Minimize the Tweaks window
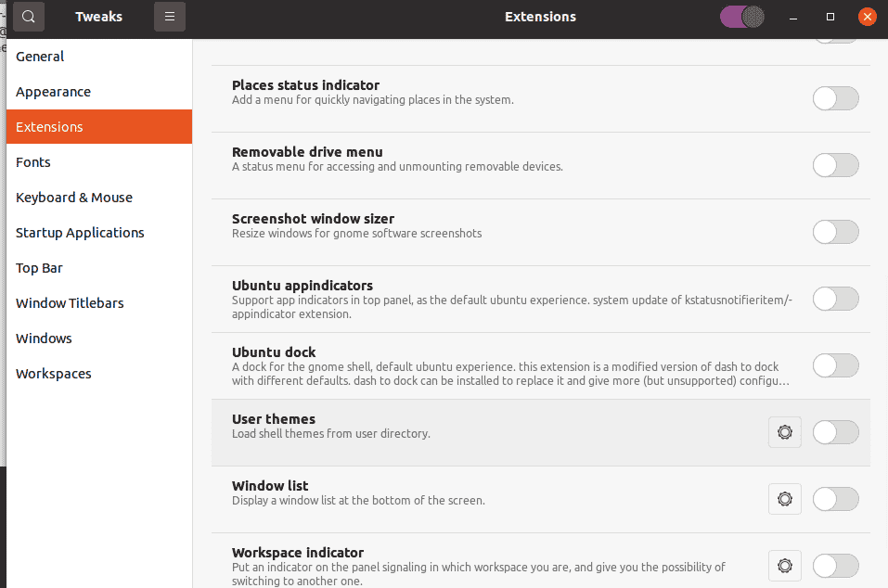The width and height of the screenshot is (888, 588). pyautogui.click(x=793, y=17)
